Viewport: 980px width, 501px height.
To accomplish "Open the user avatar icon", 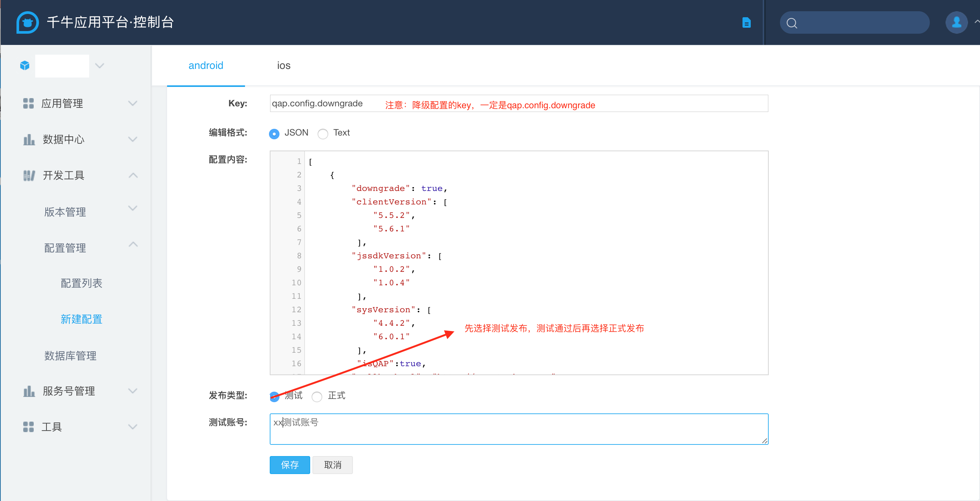I will [956, 23].
